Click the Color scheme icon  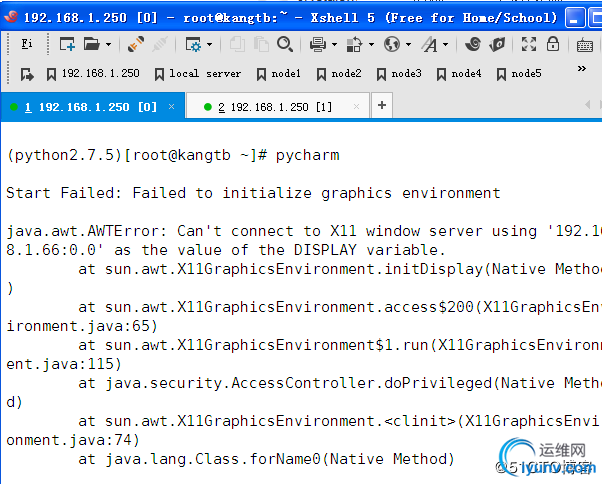click(354, 45)
